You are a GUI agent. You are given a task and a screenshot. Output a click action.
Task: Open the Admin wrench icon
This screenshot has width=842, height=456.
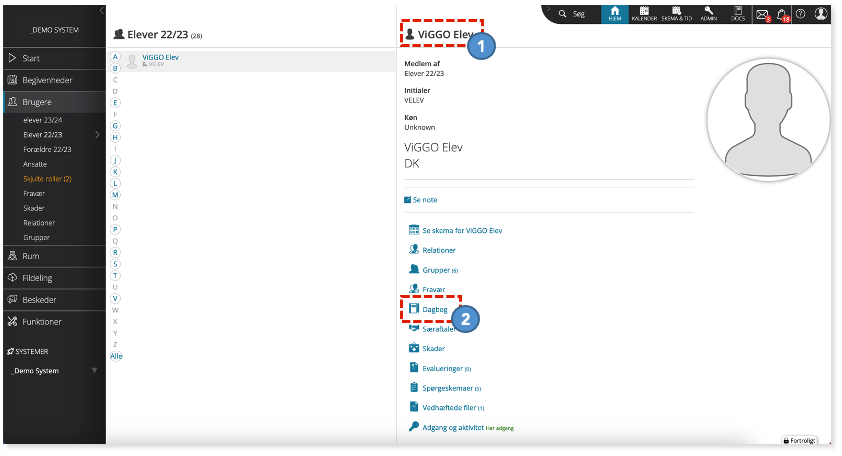click(x=709, y=14)
